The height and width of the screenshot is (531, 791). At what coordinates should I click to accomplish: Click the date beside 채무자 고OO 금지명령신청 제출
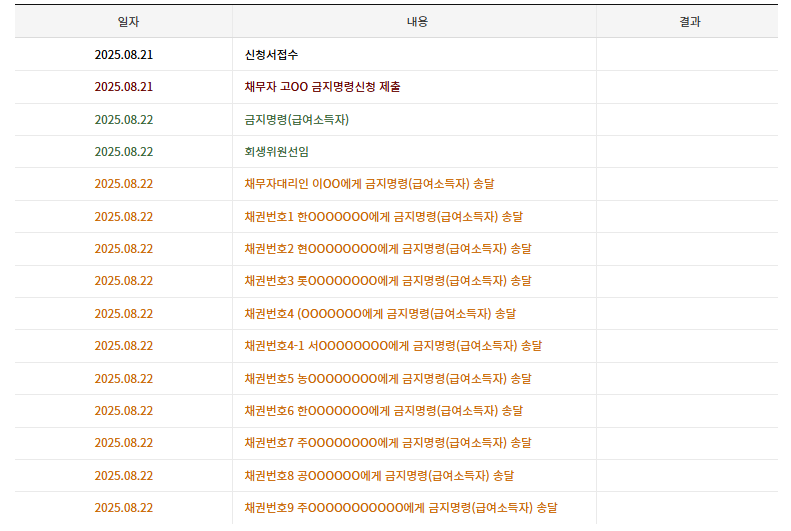124,87
